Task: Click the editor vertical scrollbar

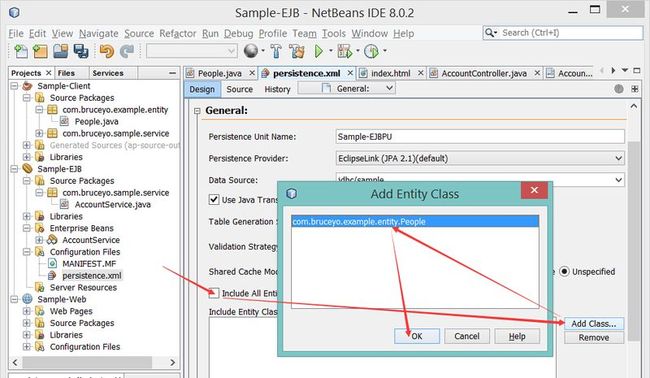Action: 634,240
